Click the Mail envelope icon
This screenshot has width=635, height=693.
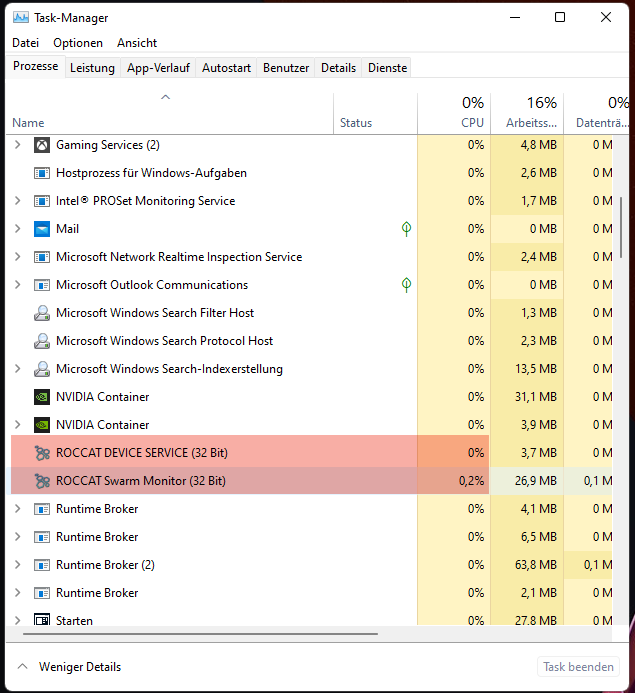point(42,229)
